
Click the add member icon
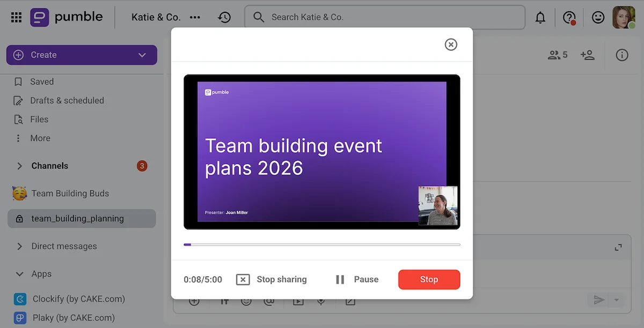point(588,55)
